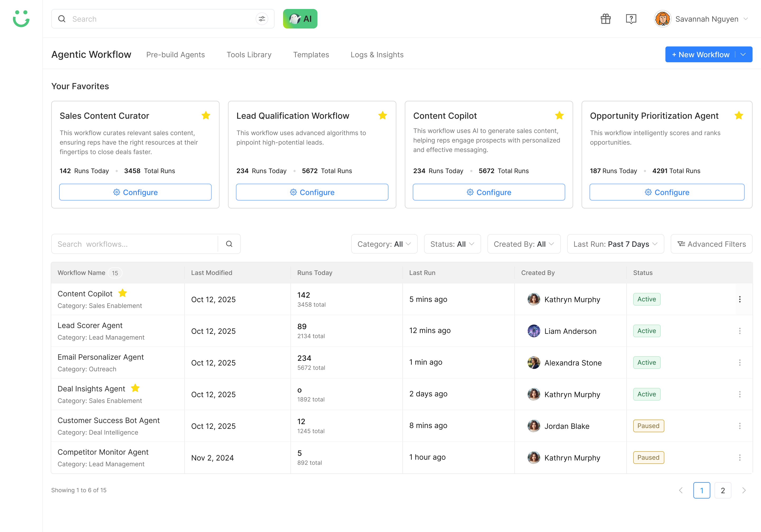Viewport: 761px width, 532px height.
Task: Configure the Sales Content Curator workflow
Action: 135,192
